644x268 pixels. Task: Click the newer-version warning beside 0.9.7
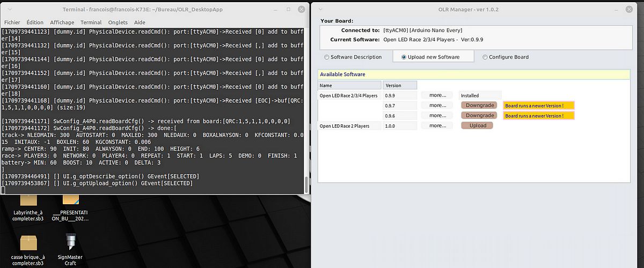pyautogui.click(x=539, y=106)
